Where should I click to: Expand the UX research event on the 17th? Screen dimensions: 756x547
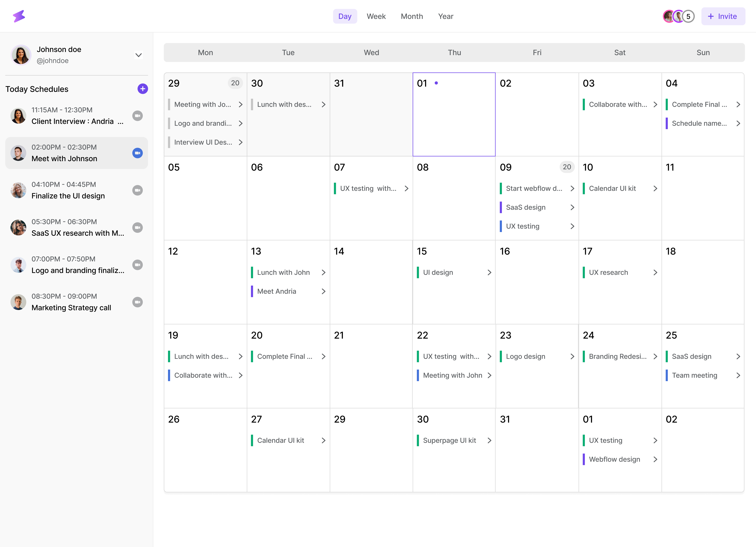pos(656,272)
